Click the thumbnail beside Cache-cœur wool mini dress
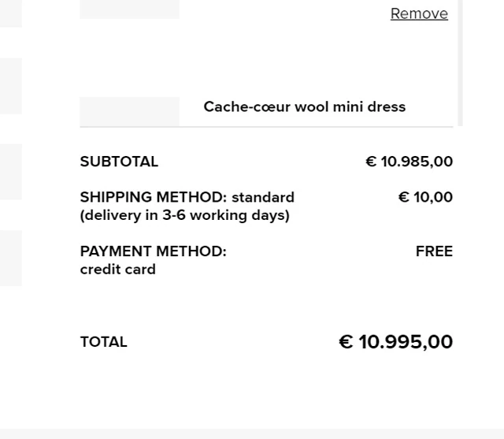Viewport: 504px width, 439px height. [129, 110]
